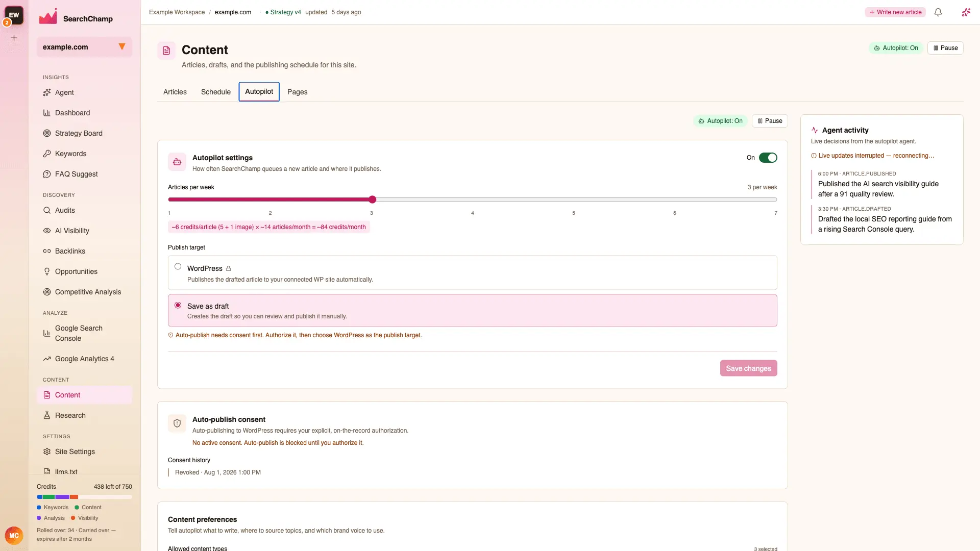Click the credits per month estimate note
980x551 pixels.
(x=268, y=227)
